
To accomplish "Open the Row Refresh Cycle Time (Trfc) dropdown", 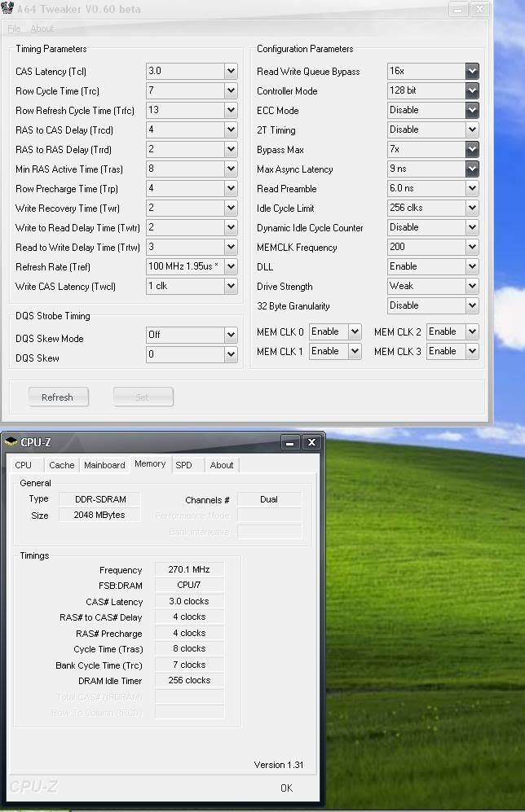I will 231,110.
